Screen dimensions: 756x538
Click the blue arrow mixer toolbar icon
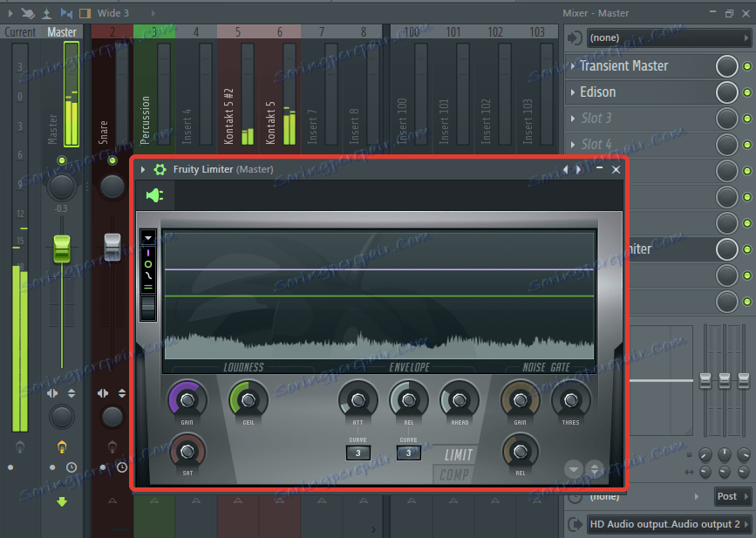(x=66, y=13)
